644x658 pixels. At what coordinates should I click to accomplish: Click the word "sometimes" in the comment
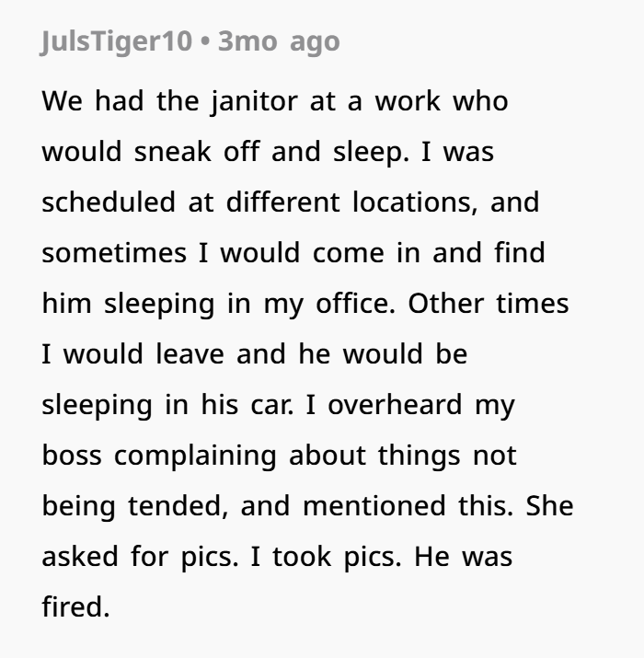[114, 253]
